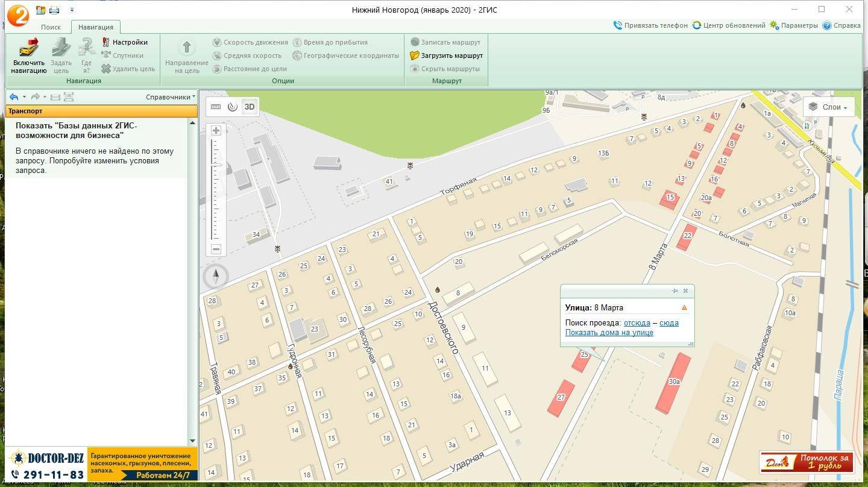Toggle Географические координаты option
The height and width of the screenshot is (487, 868).
click(346, 55)
